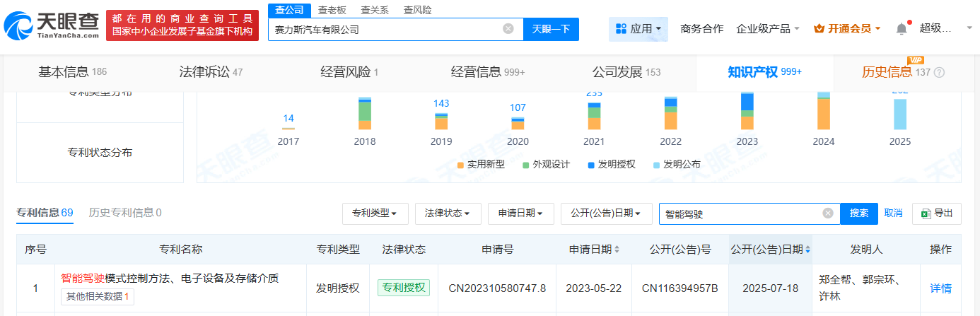Open the 经营风险 tab
The image size is (980, 316).
click(x=349, y=72)
